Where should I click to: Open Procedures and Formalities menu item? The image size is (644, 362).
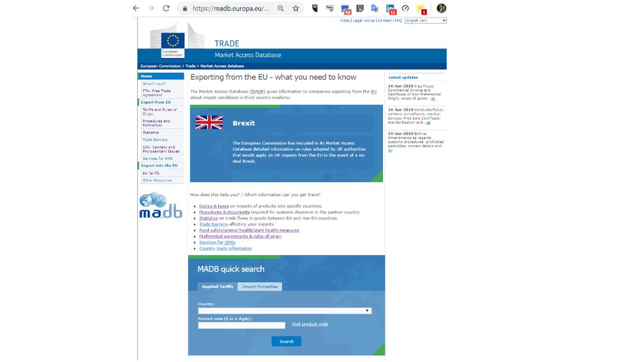point(156,123)
